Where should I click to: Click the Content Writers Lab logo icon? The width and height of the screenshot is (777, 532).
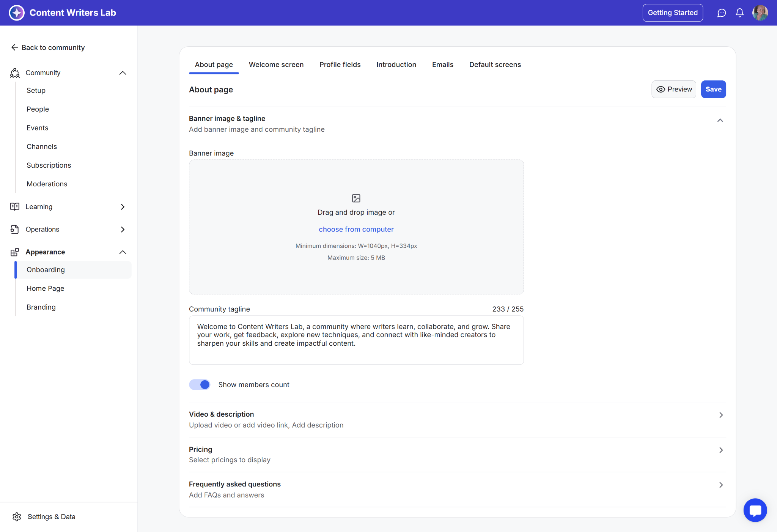tap(17, 13)
